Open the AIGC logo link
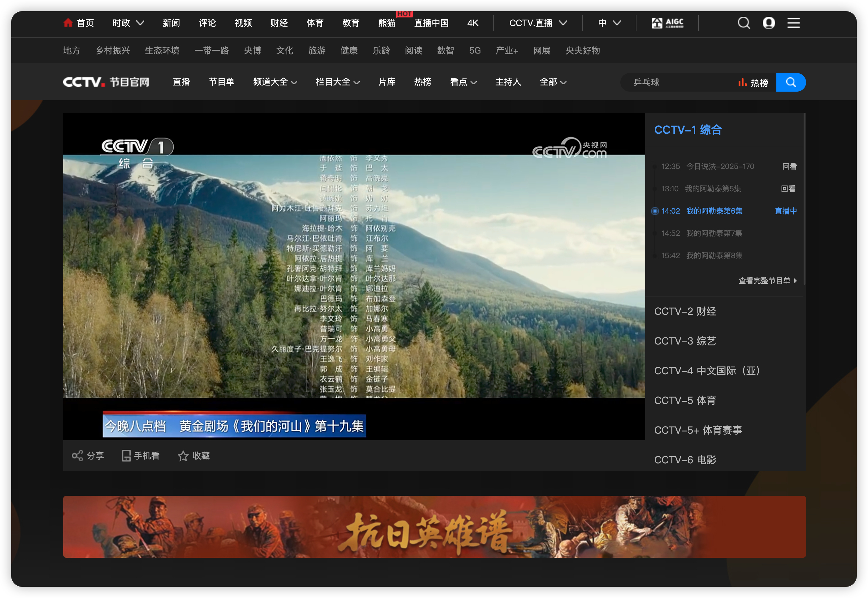 pos(667,23)
